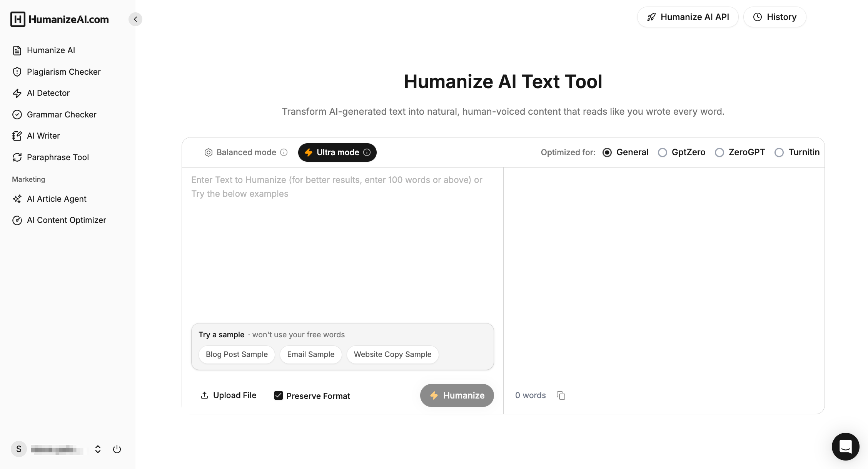The image size is (868, 469).
Task: Click into the Enter Text to Humanize field
Action: point(342,245)
